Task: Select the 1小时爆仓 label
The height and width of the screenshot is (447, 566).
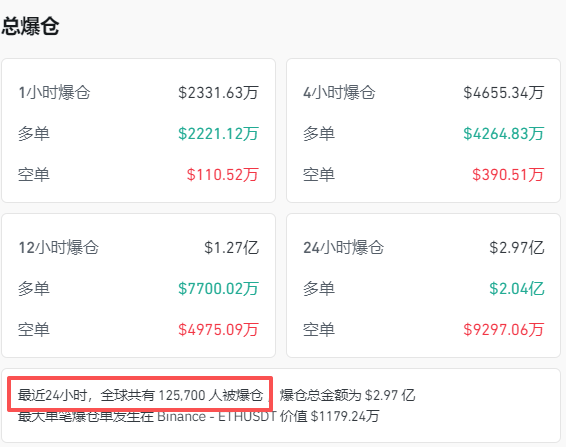Action: [54, 92]
